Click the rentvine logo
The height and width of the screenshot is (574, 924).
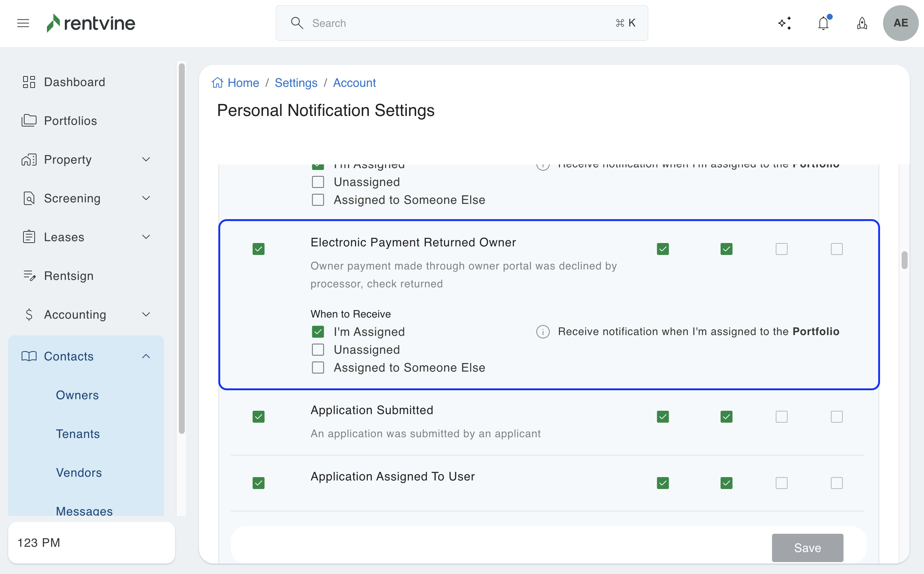tap(91, 23)
